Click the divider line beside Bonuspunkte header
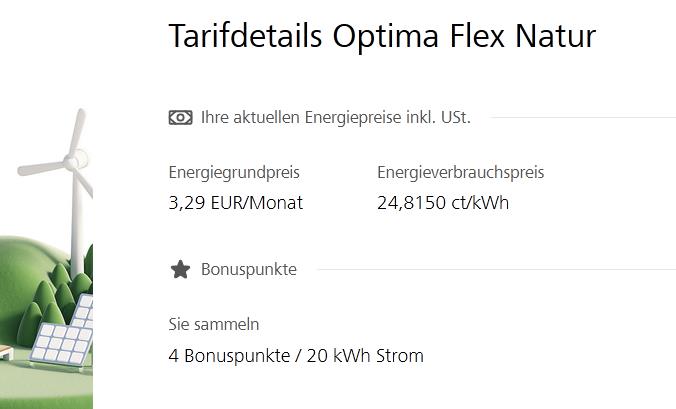Screen dimensions: 676x409 click(496, 270)
